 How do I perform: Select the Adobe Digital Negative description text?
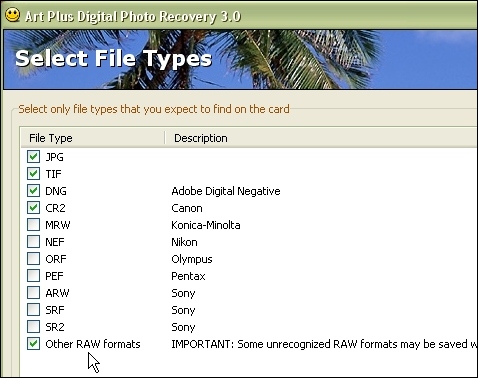pyautogui.click(x=226, y=191)
